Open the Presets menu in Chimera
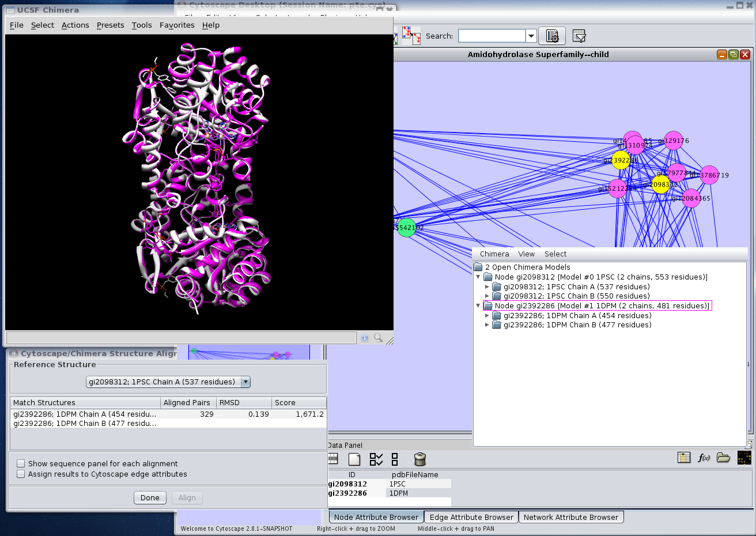The width and height of the screenshot is (756, 536). click(x=110, y=25)
